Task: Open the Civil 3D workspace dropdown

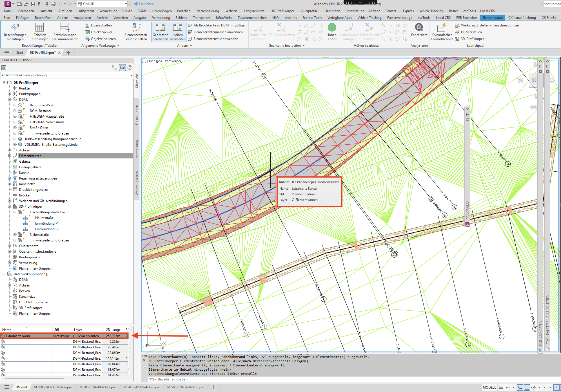Action: tap(103, 4)
